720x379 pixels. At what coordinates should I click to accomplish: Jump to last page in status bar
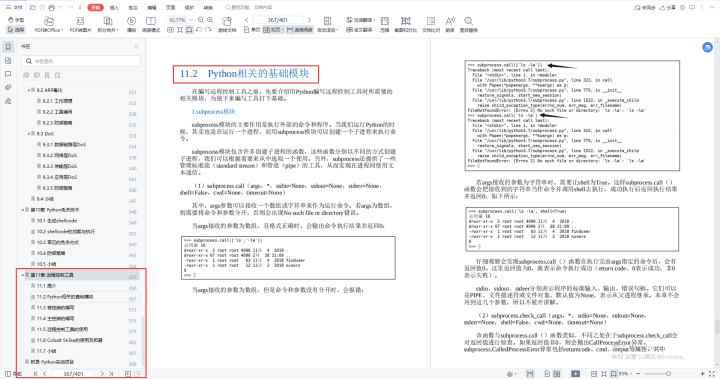(111, 374)
